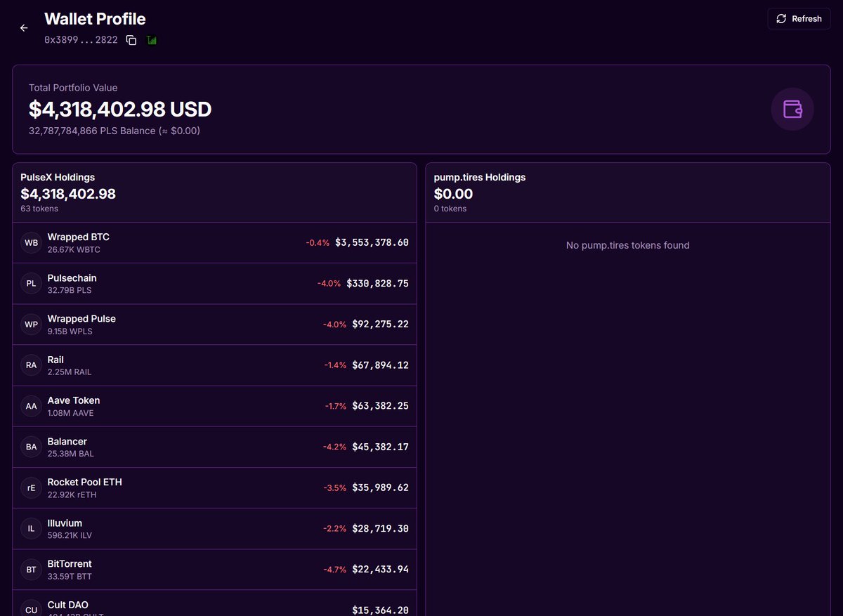Click the -3.5% change for Rocket Pool ETH
This screenshot has height=616, width=843.
click(x=334, y=487)
